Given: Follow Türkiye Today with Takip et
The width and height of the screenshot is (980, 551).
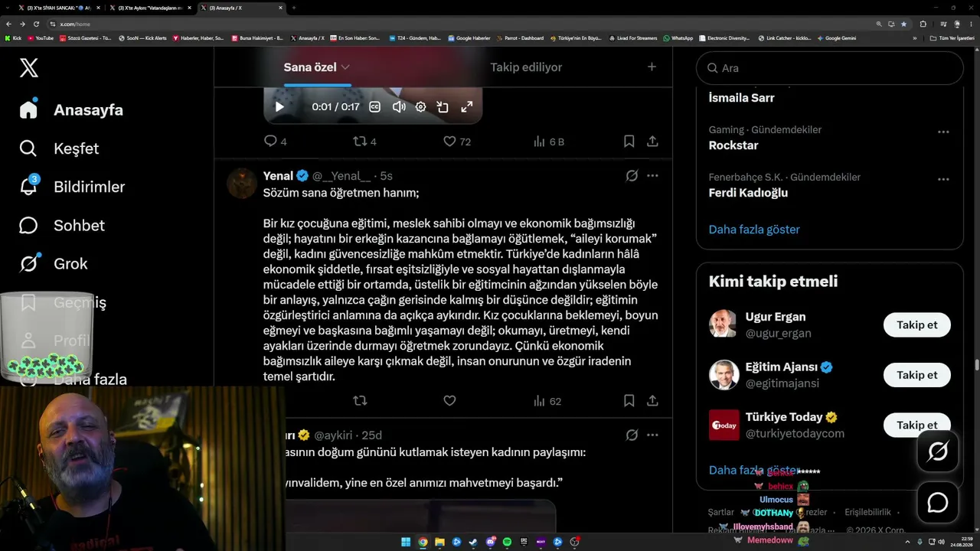Looking at the screenshot, I should (917, 425).
